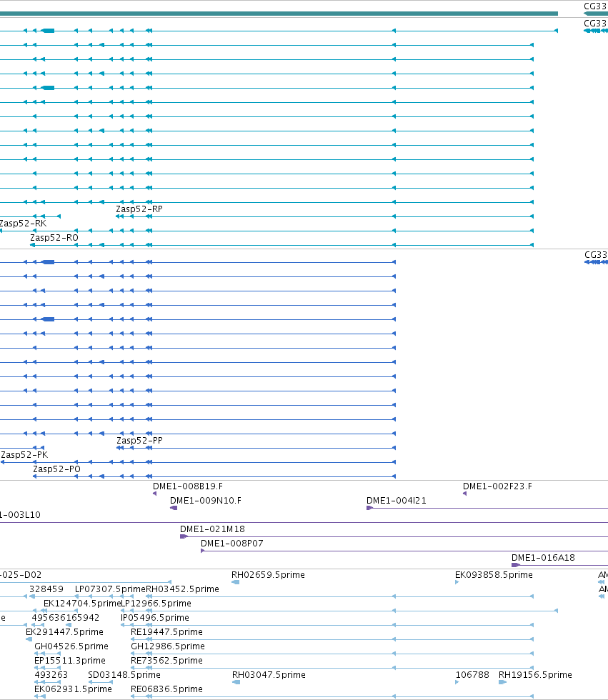Select the GH04526.5prime EST label
The image size is (608, 700).
click(71, 646)
